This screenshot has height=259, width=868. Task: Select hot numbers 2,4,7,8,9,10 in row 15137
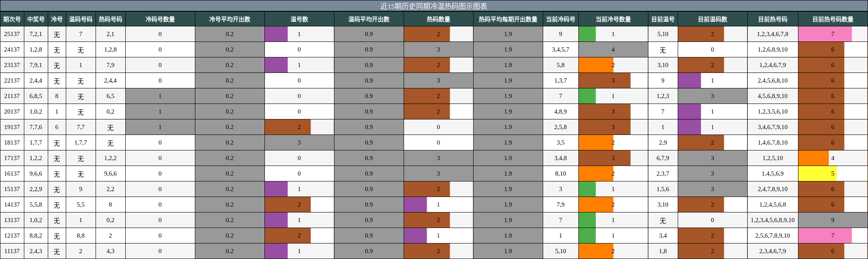pos(772,189)
